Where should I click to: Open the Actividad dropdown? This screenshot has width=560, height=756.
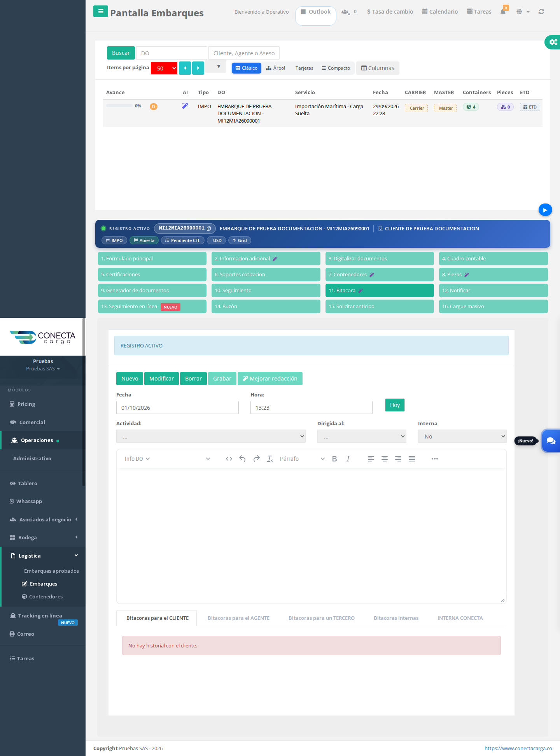coord(211,436)
